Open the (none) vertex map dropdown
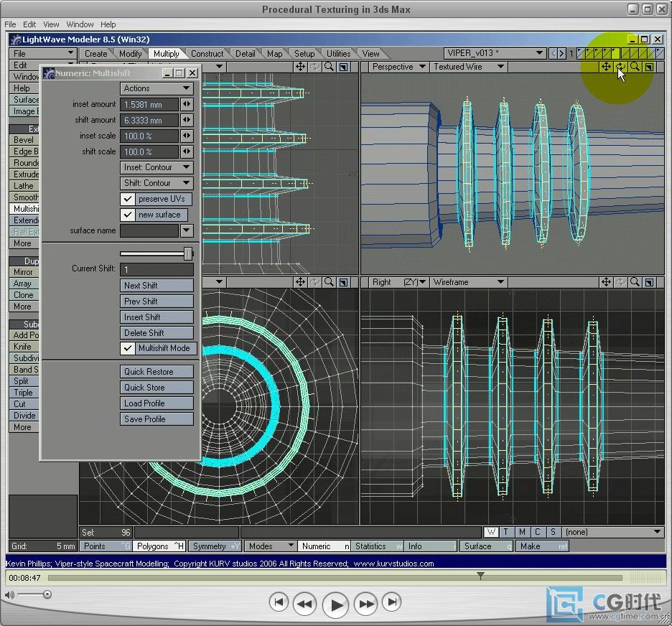 point(612,532)
